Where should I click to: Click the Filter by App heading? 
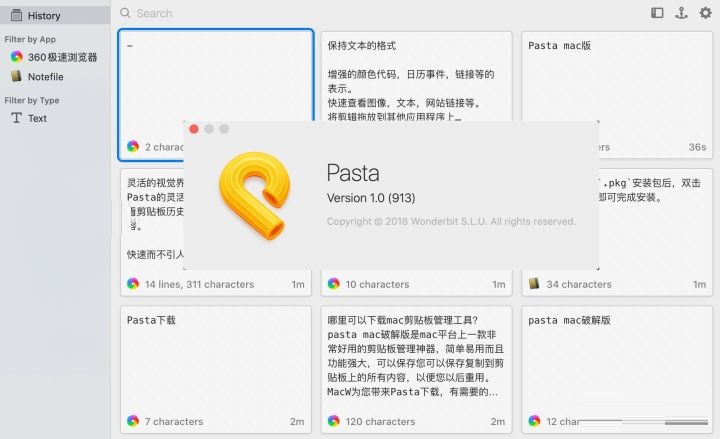[30, 39]
